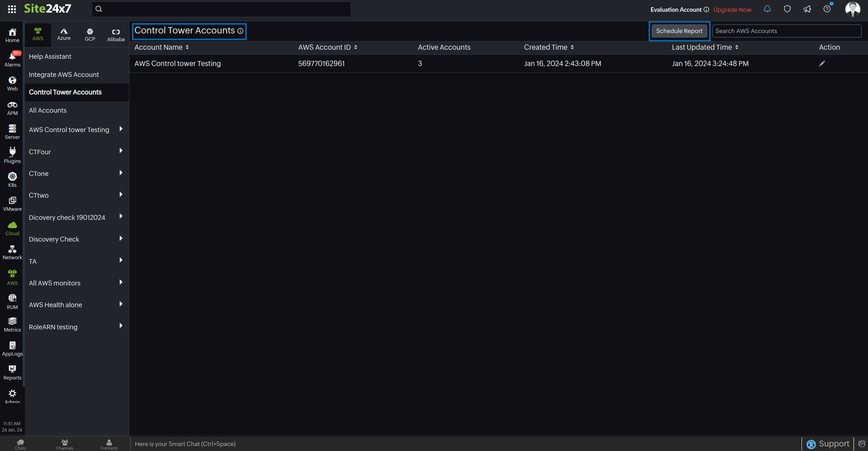Switch to the Azure cloud tab
The height and width of the screenshot is (451, 868).
(x=64, y=34)
